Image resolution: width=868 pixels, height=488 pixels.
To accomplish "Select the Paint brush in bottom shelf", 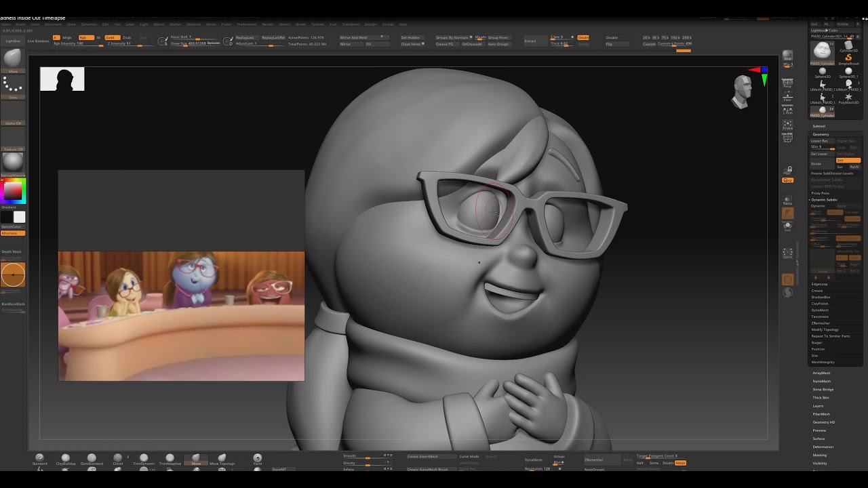I will pyautogui.click(x=257, y=460).
